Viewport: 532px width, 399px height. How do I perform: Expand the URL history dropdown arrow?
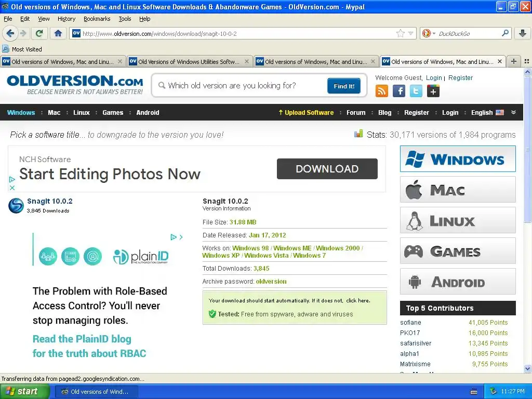pyautogui.click(x=410, y=33)
